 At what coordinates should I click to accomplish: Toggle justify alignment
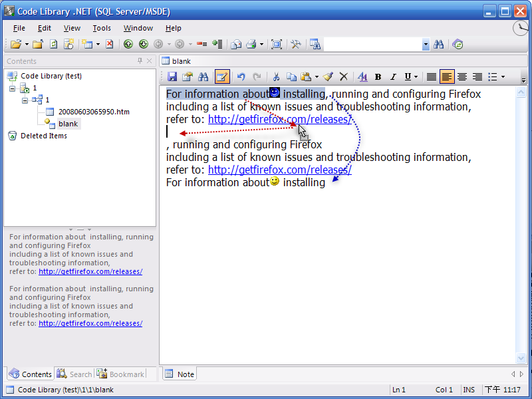pos(431,77)
